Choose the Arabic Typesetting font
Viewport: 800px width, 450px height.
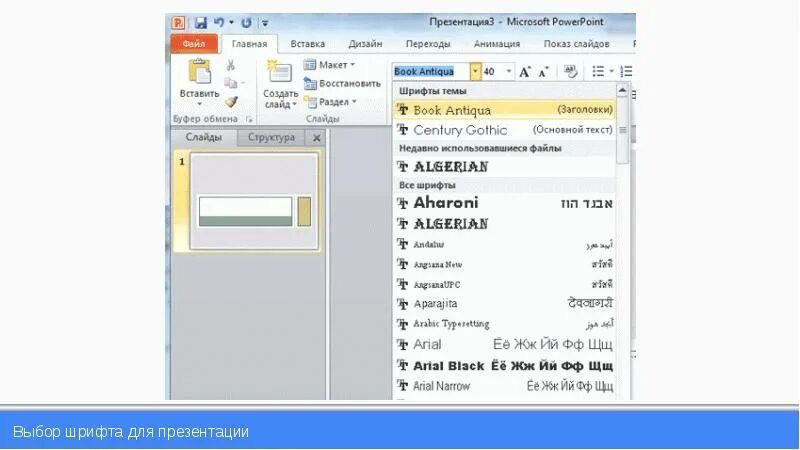pos(505,324)
